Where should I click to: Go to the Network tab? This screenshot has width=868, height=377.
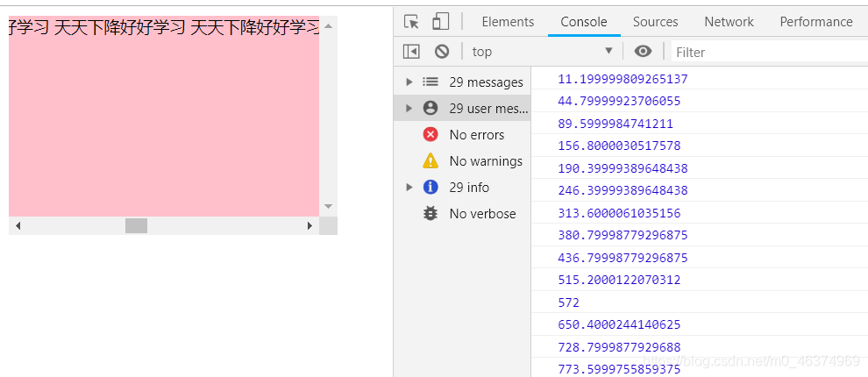click(x=729, y=22)
